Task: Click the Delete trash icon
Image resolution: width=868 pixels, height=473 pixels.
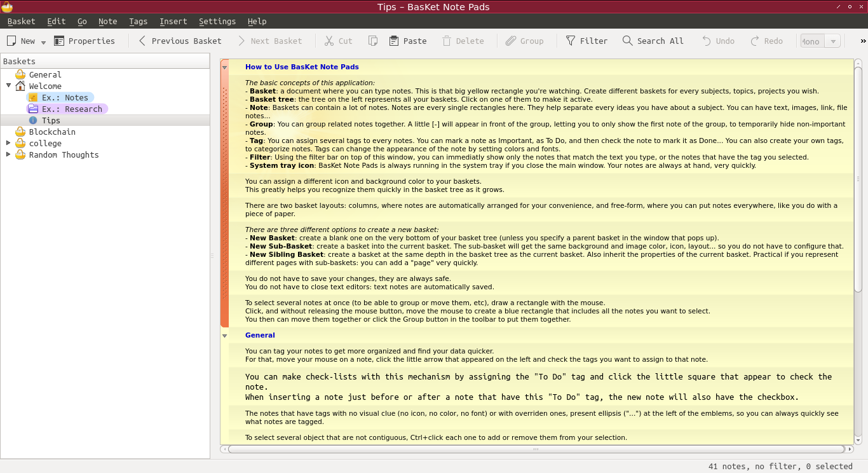Action: 447,41
